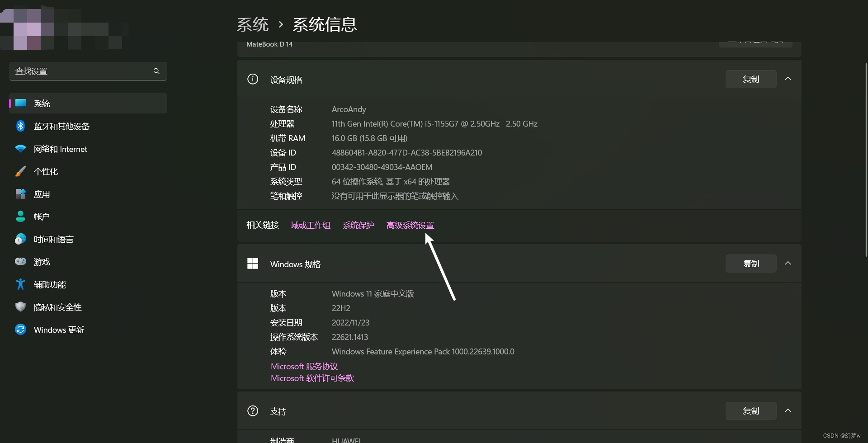Click the info icon beside 设备规格
Viewport: 868px width, 443px height.
point(253,79)
